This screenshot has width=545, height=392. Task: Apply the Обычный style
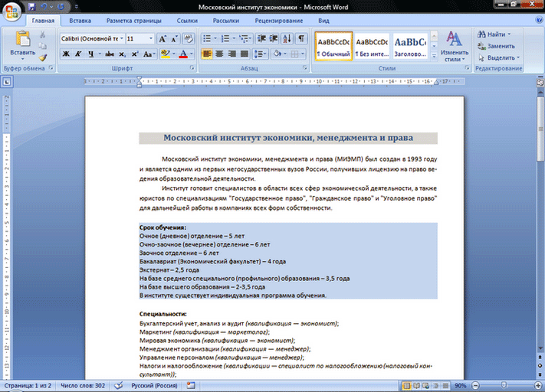[333, 46]
